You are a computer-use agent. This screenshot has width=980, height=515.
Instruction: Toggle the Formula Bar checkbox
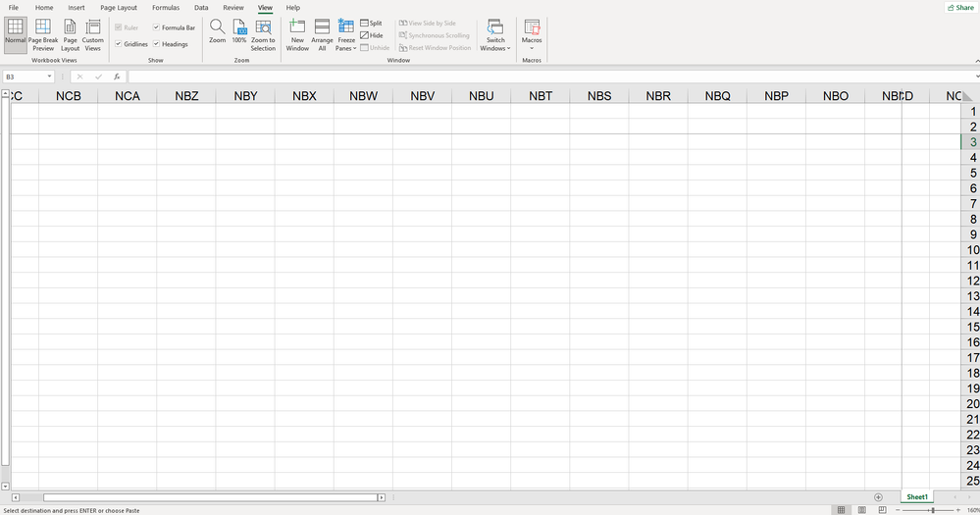tap(156, 27)
